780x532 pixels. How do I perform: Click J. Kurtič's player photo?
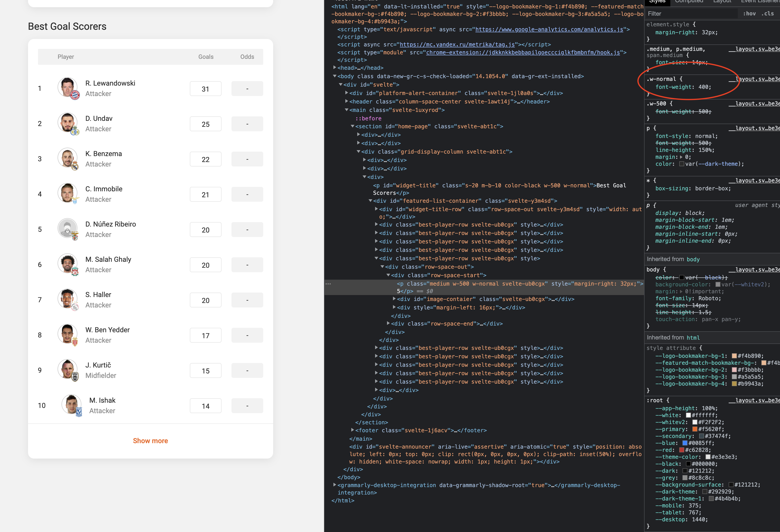point(67,369)
